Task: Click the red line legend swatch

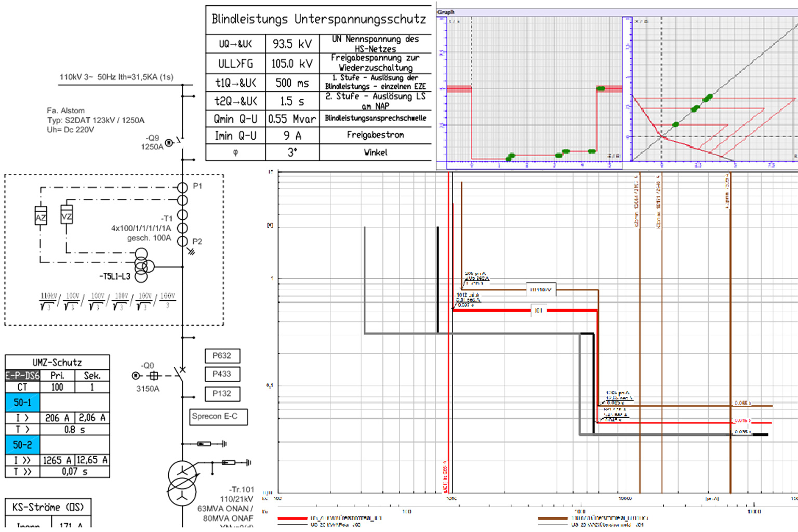Action: tap(292, 518)
